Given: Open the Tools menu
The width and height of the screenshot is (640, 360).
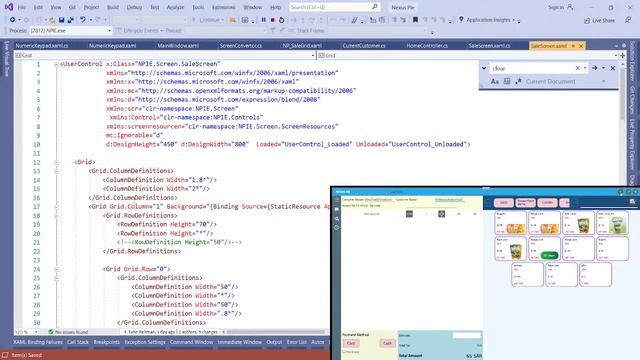Looking at the screenshot, I should tap(198, 7).
